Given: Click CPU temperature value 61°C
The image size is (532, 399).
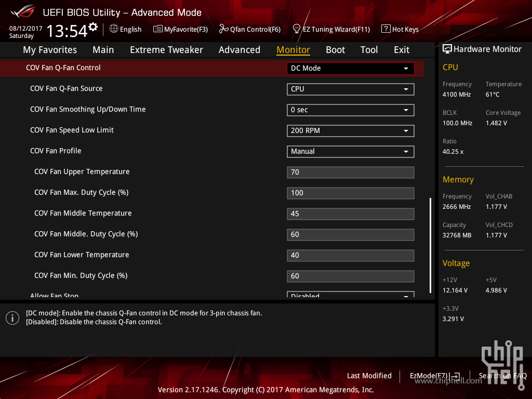Looking at the screenshot, I should point(493,95).
